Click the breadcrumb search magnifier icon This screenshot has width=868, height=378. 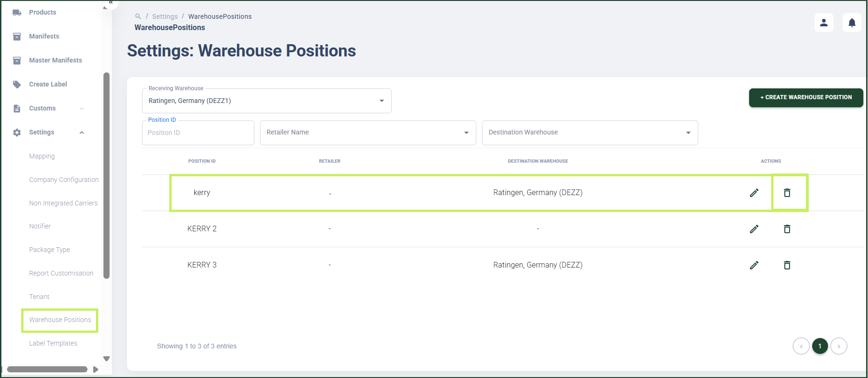138,16
